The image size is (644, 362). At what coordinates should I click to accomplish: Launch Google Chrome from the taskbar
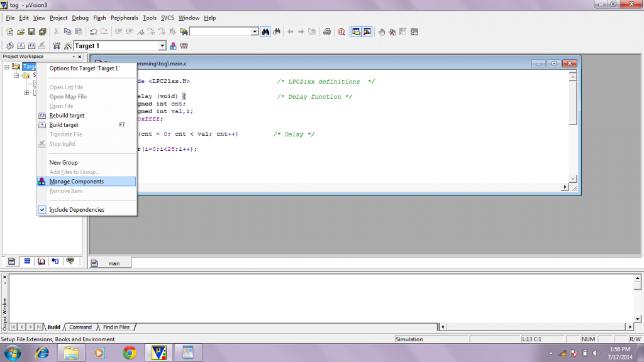(x=130, y=352)
